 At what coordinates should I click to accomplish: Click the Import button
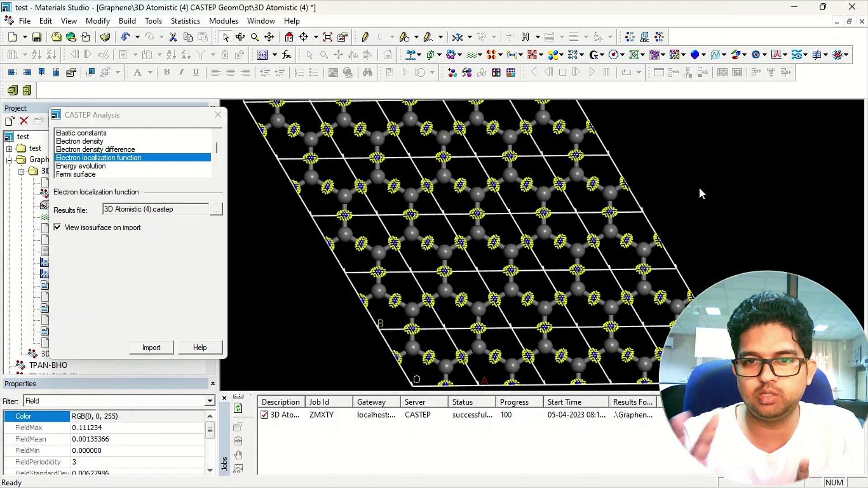[x=151, y=347]
